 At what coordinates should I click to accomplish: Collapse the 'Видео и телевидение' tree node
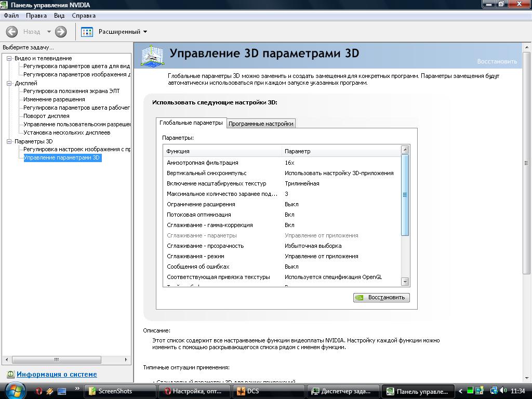tap(9, 58)
